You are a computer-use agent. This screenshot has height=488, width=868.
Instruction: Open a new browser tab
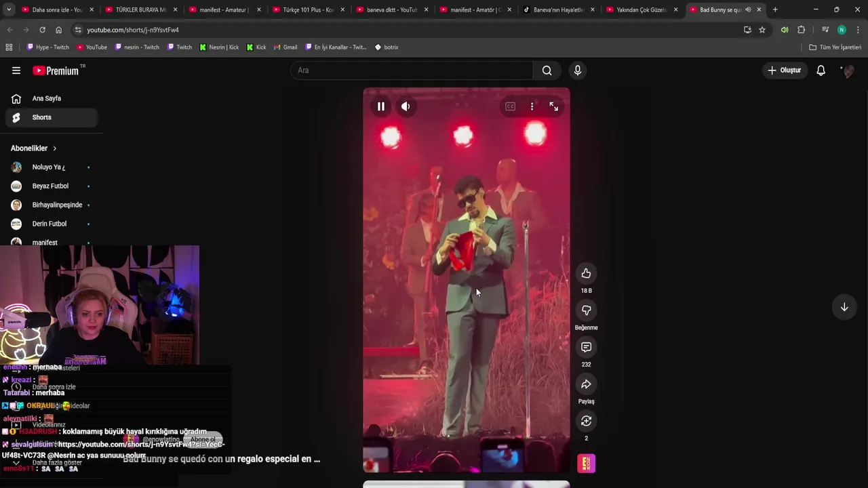coord(775,9)
